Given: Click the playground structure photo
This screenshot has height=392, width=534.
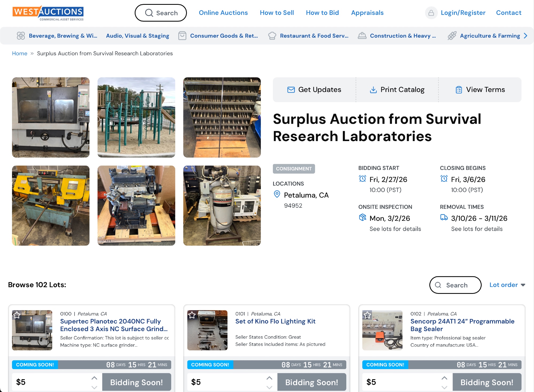Looking at the screenshot, I should (x=136, y=117).
